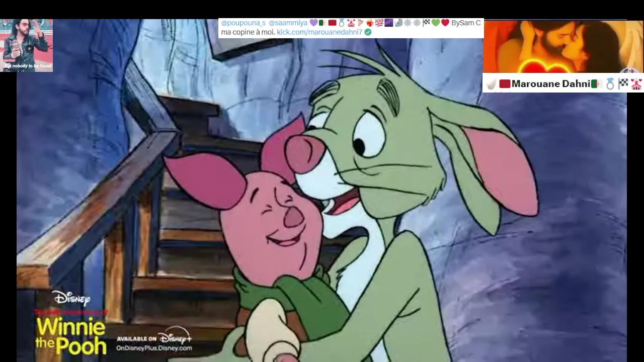The height and width of the screenshot is (362, 644).
Task: Click the red heart emoji before BySam C
Action: [445, 23]
